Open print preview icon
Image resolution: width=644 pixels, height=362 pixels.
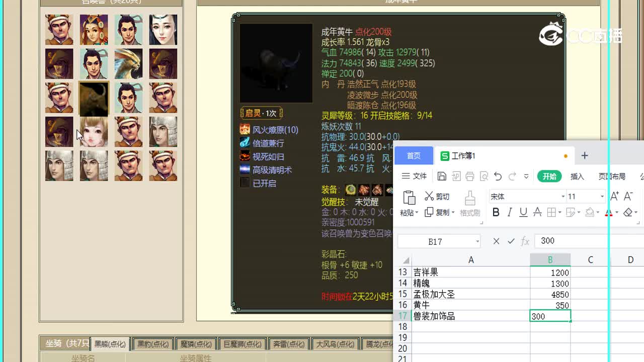pyautogui.click(x=484, y=176)
